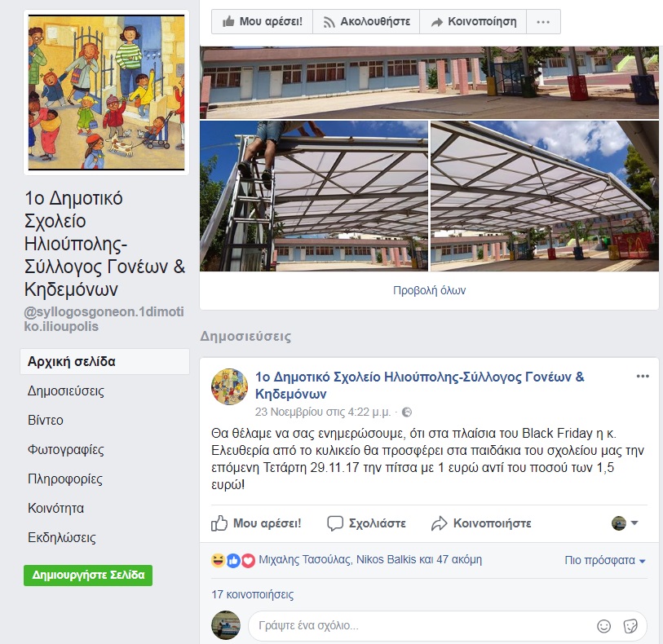Click the Προβολή όλων photos link
Image resolution: width=663 pixels, height=644 pixels.
429,291
